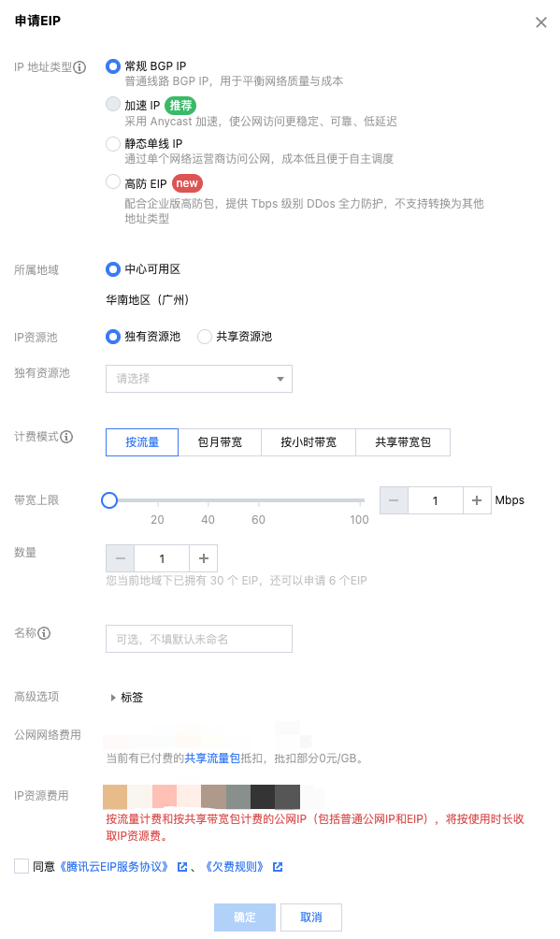Select 共享资源池 radio option
This screenshot has width=560, height=939.
coord(204,337)
